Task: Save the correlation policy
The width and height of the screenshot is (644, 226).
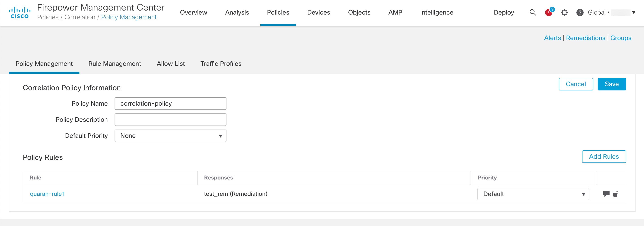Action: (x=612, y=84)
